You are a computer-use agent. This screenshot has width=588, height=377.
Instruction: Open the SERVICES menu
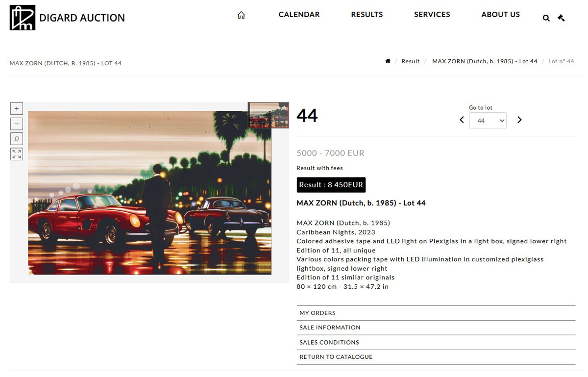tap(432, 15)
